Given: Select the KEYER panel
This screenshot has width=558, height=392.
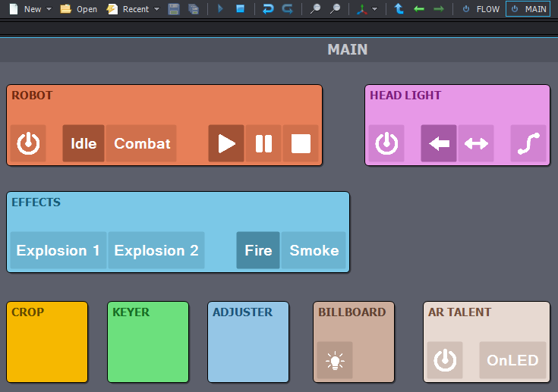Looking at the screenshot, I should (x=148, y=342).
